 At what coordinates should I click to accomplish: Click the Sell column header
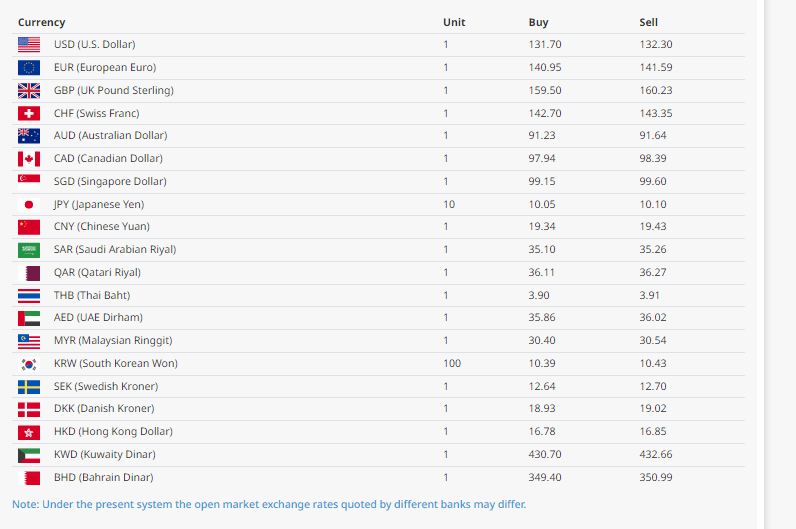648,22
